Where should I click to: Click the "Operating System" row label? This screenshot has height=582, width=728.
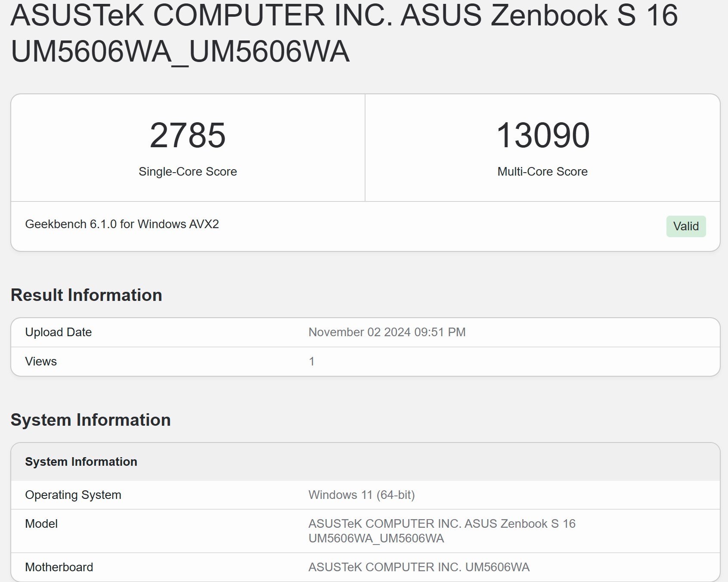pos(73,495)
